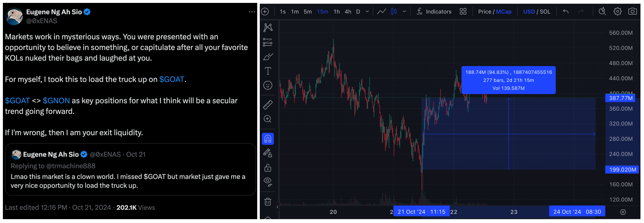The image size is (644, 223).
Task: Expand the timeframe dropdown chevron
Action: (x=367, y=12)
